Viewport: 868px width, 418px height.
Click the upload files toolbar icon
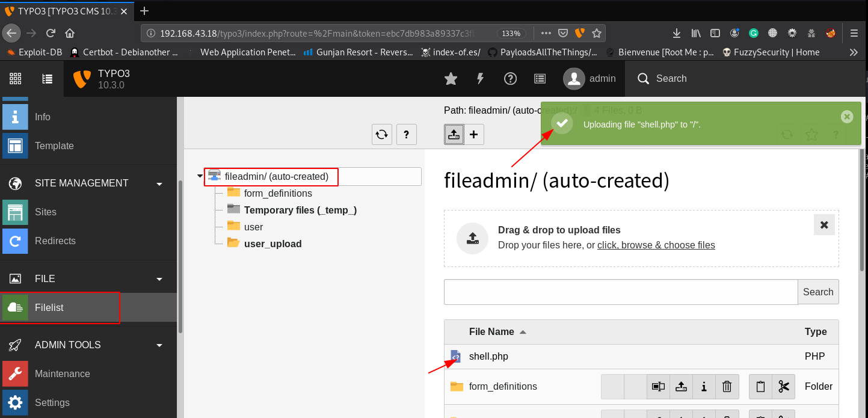pyautogui.click(x=454, y=135)
